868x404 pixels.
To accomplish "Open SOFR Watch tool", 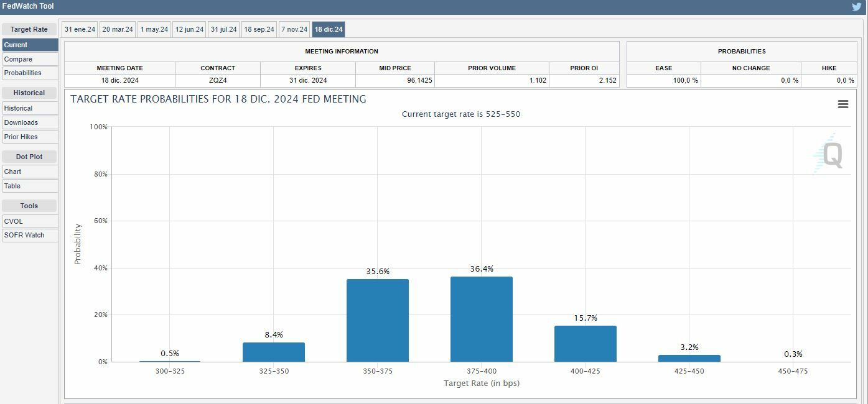I will [x=30, y=235].
